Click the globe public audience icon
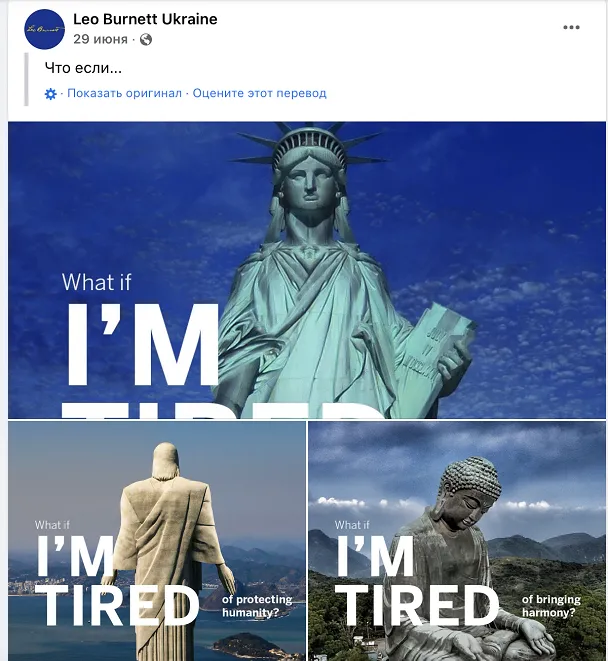This screenshot has width=608, height=661. (x=146, y=40)
